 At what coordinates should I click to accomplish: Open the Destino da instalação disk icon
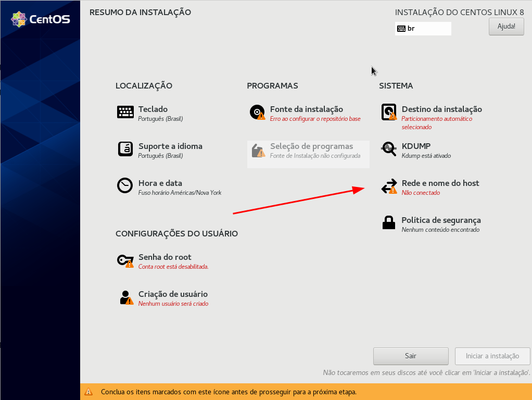pos(389,112)
